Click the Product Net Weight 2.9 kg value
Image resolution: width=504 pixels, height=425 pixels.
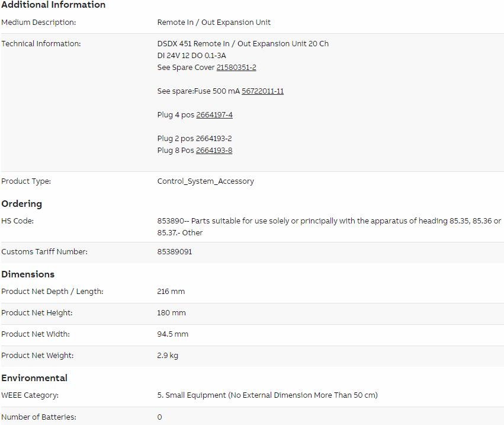168,356
